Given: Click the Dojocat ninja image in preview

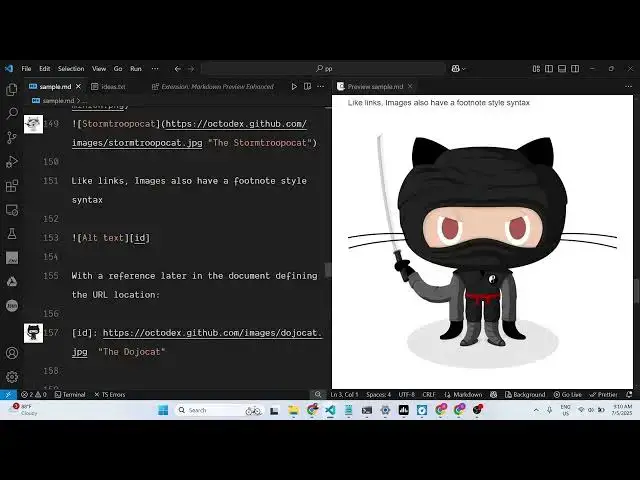Looking at the screenshot, I should coord(482,251).
